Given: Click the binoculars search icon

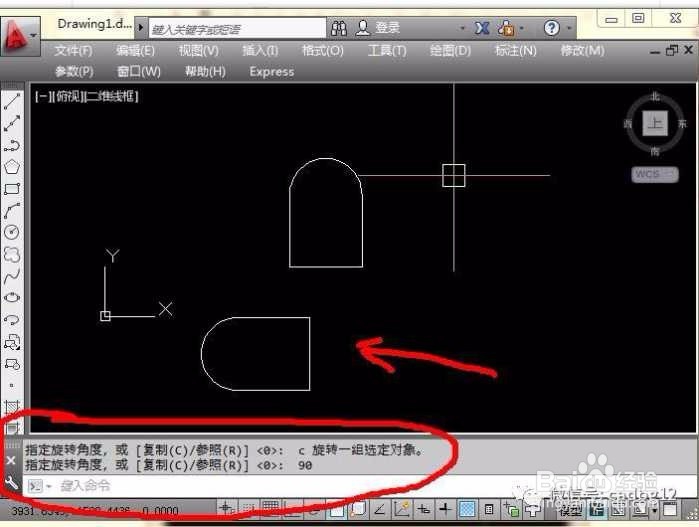Looking at the screenshot, I should tap(339, 29).
